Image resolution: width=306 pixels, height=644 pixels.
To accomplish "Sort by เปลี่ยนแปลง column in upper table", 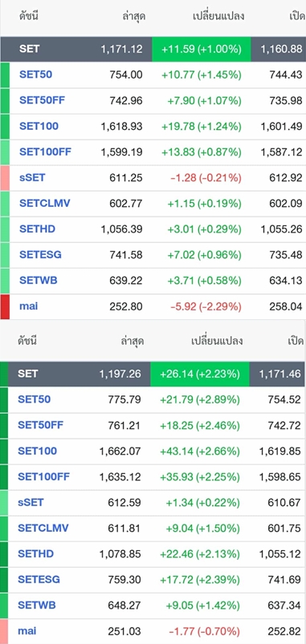I will coord(218,16).
